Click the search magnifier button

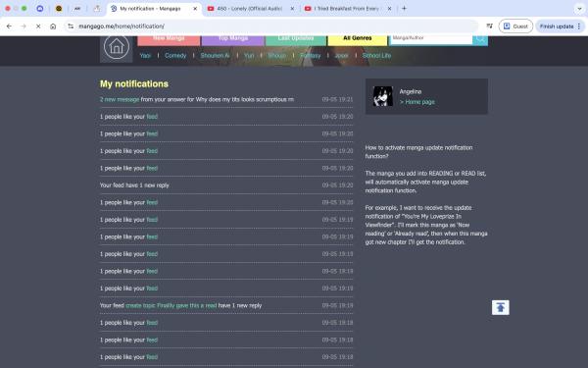pos(480,39)
